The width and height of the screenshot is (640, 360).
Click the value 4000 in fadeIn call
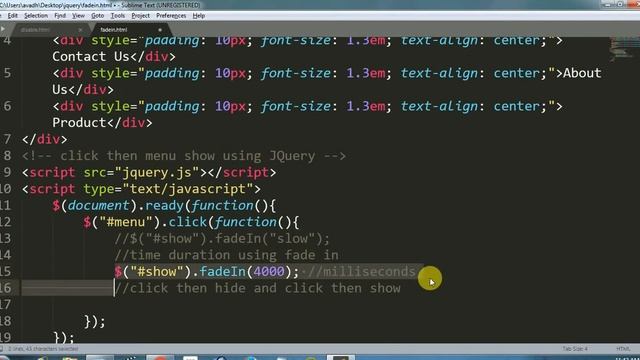tap(269, 271)
